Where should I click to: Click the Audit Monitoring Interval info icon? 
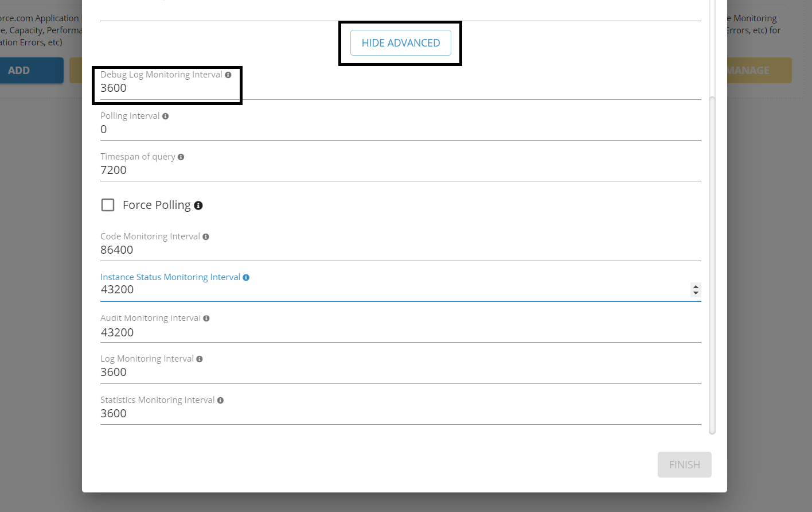tap(206, 317)
